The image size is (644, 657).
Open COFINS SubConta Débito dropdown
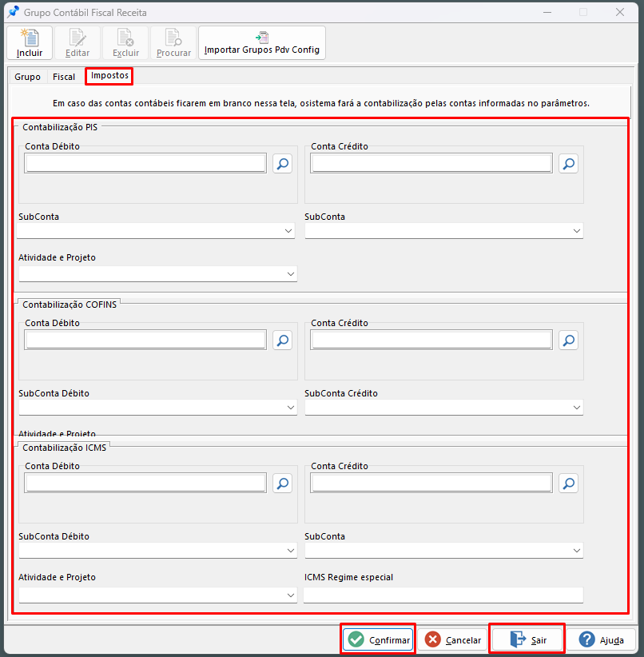(158, 408)
